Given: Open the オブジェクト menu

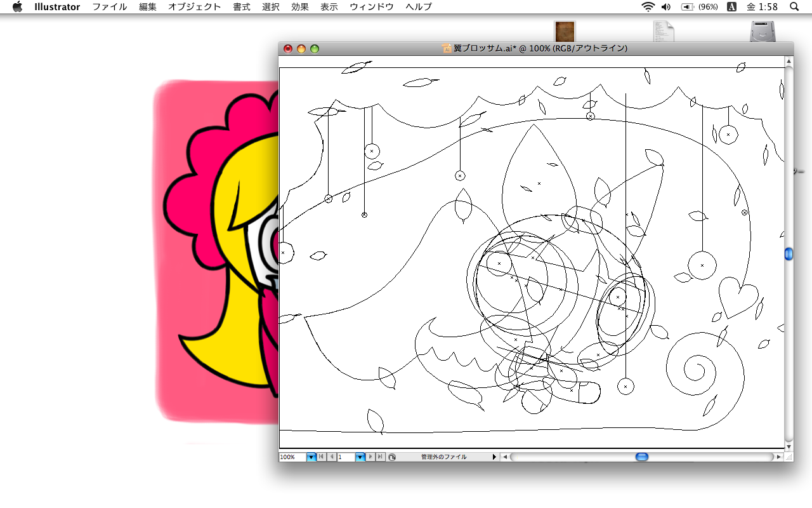Looking at the screenshot, I should coord(195,7).
